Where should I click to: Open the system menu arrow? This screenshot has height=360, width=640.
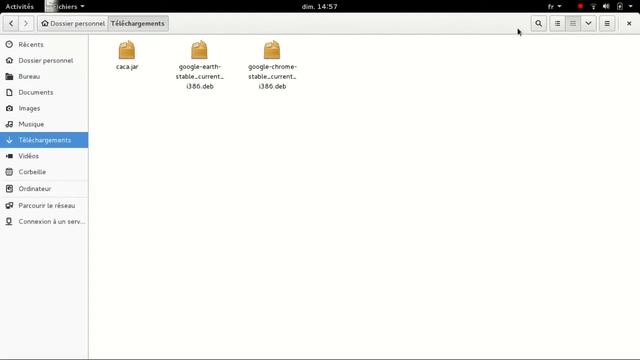[x=631, y=7]
